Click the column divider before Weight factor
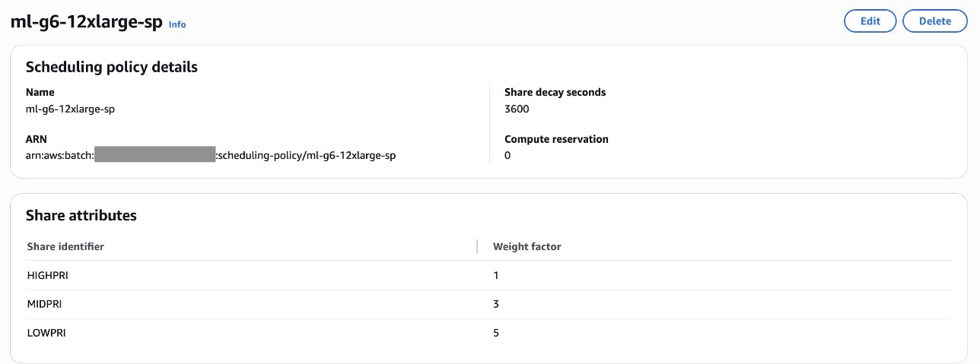980x364 pixels. point(477,246)
